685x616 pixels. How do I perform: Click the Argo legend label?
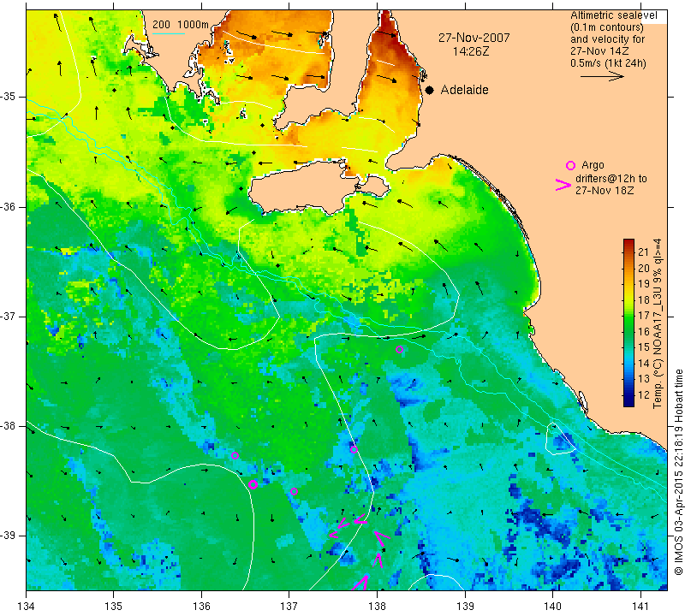593,165
